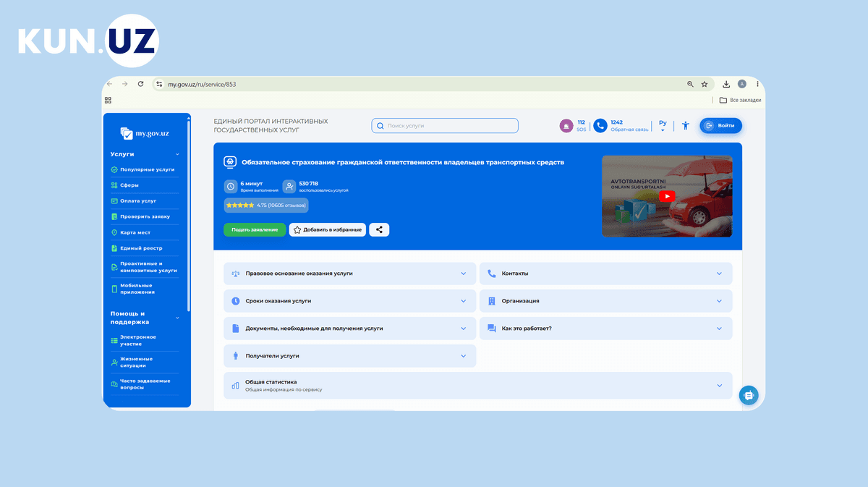Click the 4.75 (10605 отзывов) star rating
Viewport: 868px width, 487px height.
[266, 206]
